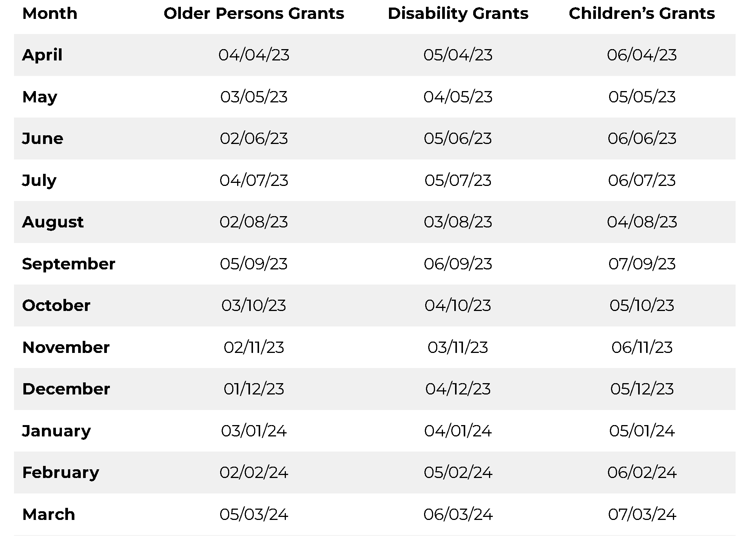The image size is (756, 546).
Task: Click the Month column header
Action: pyautogui.click(x=50, y=14)
